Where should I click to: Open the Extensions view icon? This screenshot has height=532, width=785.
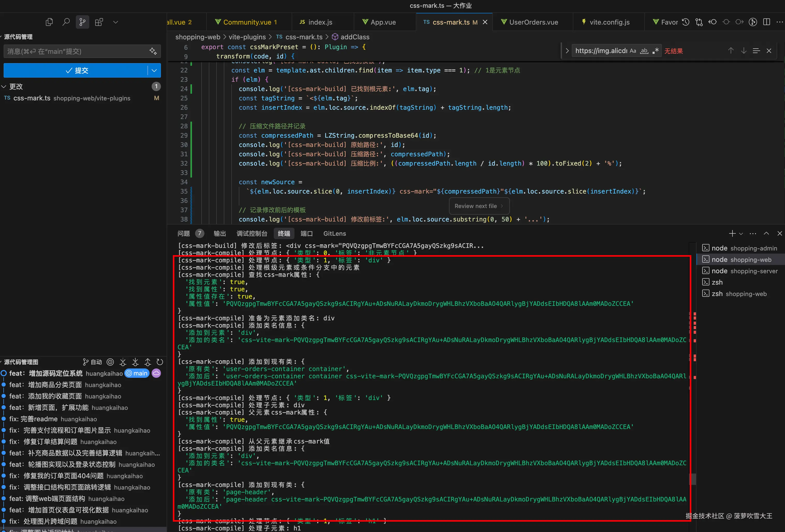point(99,22)
